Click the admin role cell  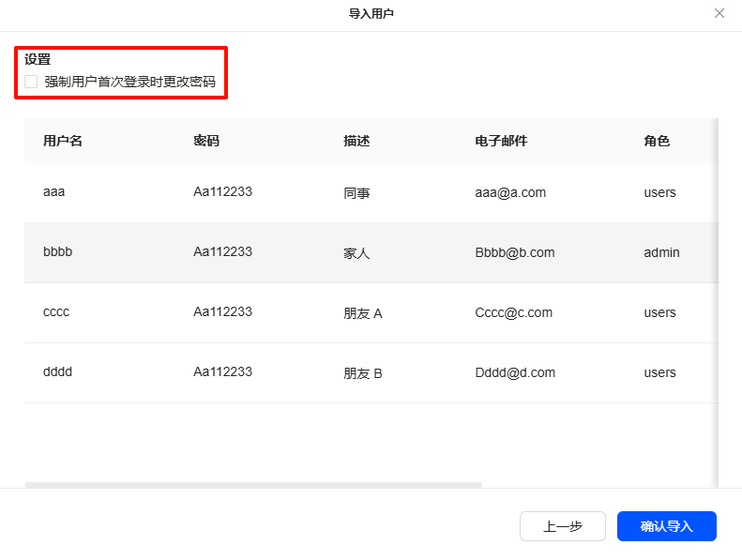[661, 252]
